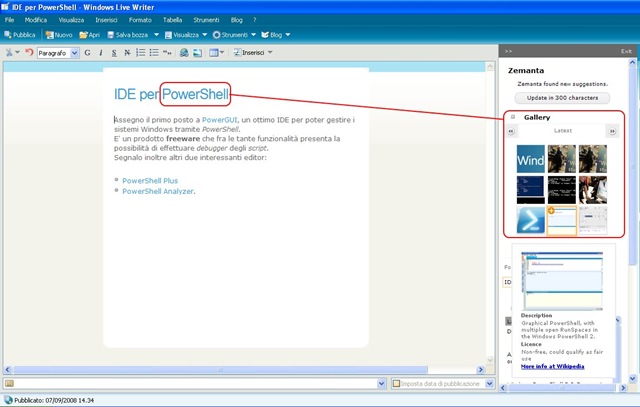Enable Imposta data di pubblicazione checkbox
Image resolution: width=640 pixels, height=407 pixels.
(x=396, y=384)
